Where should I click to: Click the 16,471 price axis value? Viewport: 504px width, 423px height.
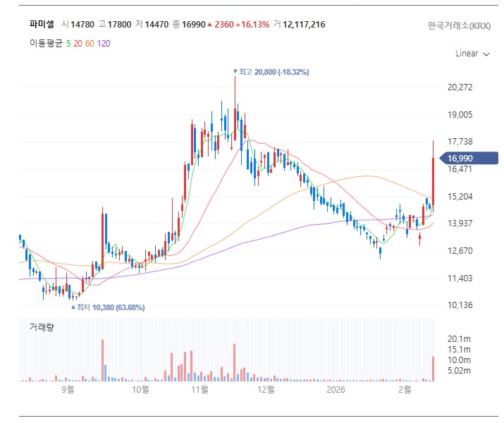coord(460,169)
